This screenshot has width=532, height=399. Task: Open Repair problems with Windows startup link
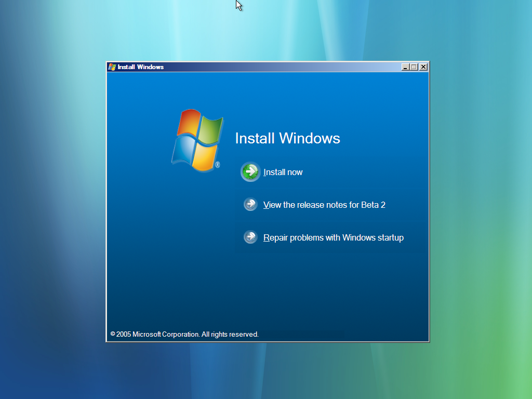[334, 238]
